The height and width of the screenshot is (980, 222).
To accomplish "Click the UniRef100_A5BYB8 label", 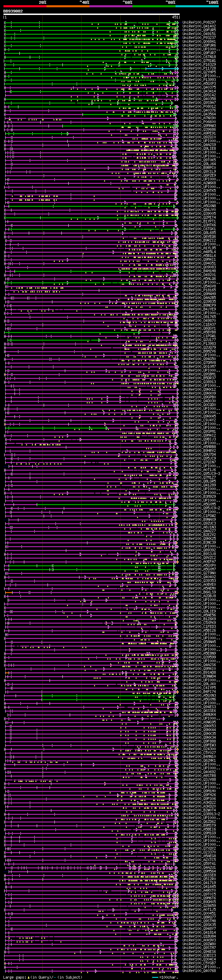I will coord(199,332).
